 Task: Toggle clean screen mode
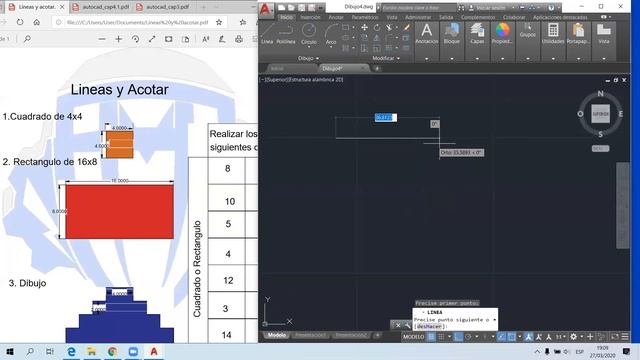[x=615, y=337]
